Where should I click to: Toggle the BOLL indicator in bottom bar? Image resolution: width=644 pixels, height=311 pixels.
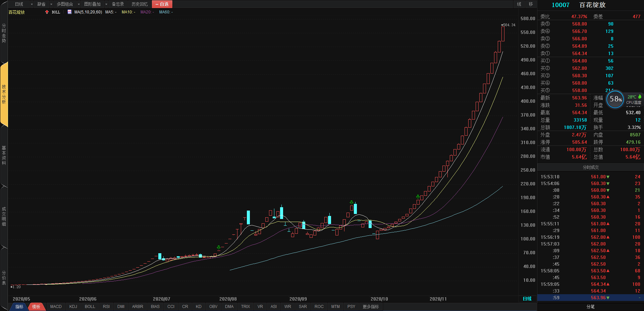click(x=90, y=307)
